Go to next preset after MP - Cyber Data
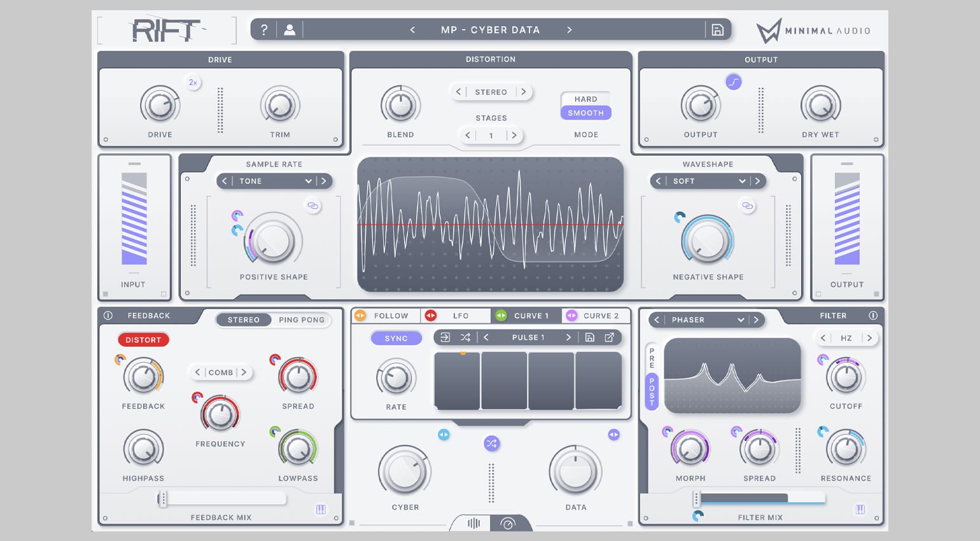The width and height of the screenshot is (980, 541). (569, 30)
